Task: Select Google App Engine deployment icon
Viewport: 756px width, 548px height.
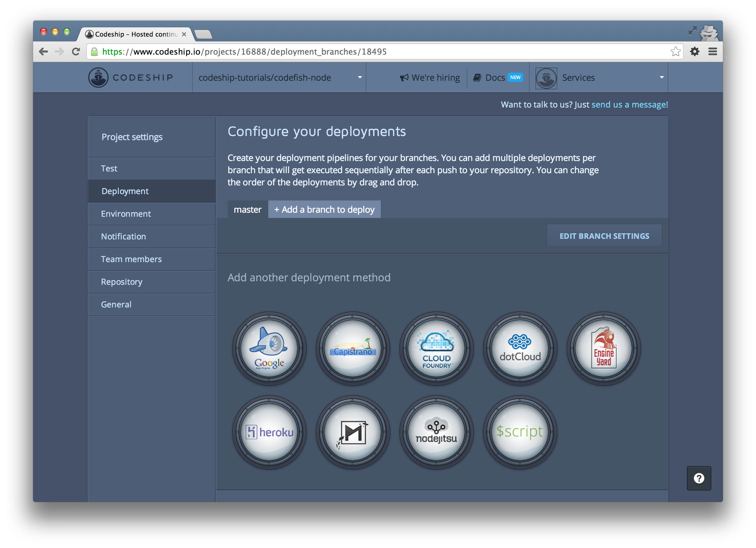Action: point(269,349)
